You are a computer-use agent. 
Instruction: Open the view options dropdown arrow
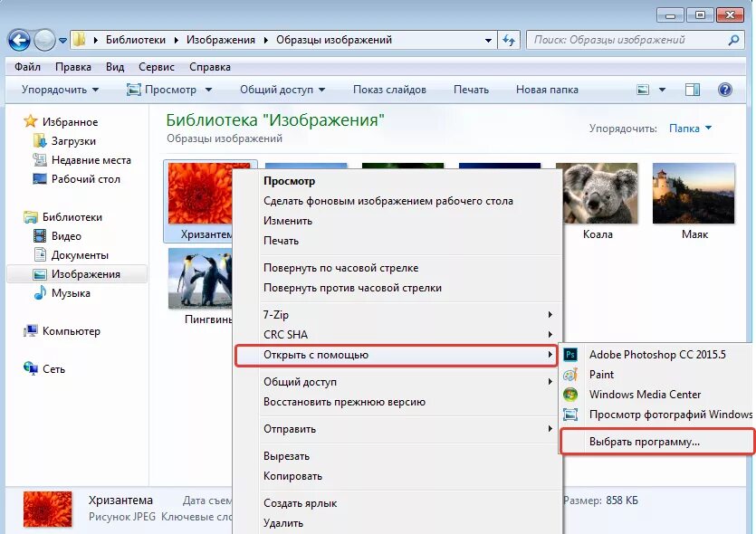662,90
